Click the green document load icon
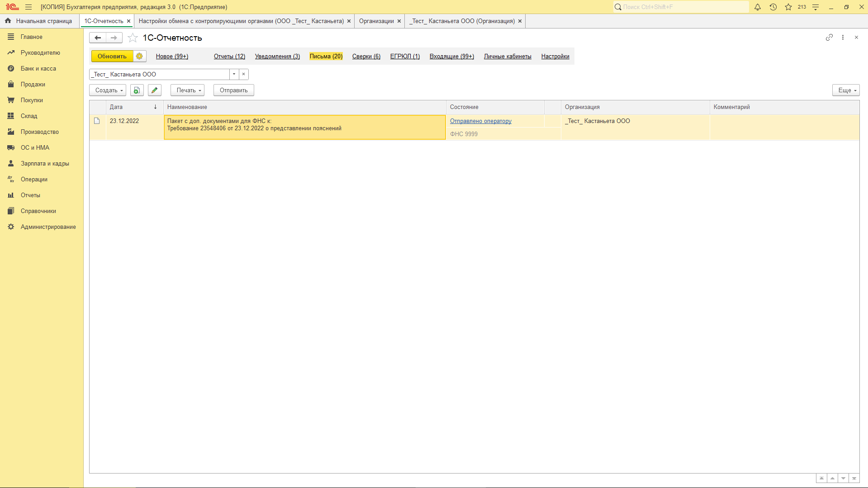Viewport: 868px width, 488px height. click(x=137, y=90)
